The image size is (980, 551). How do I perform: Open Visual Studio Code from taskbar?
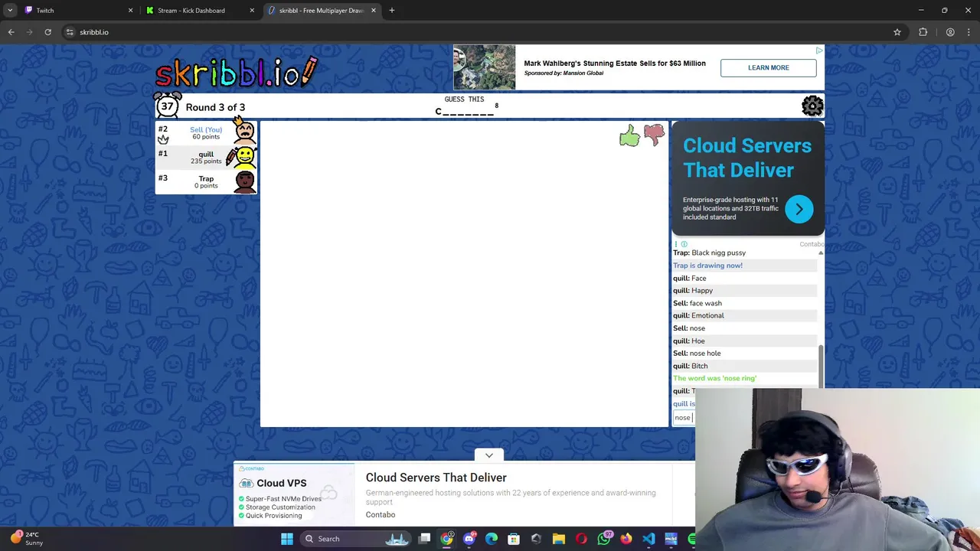[648, 539]
